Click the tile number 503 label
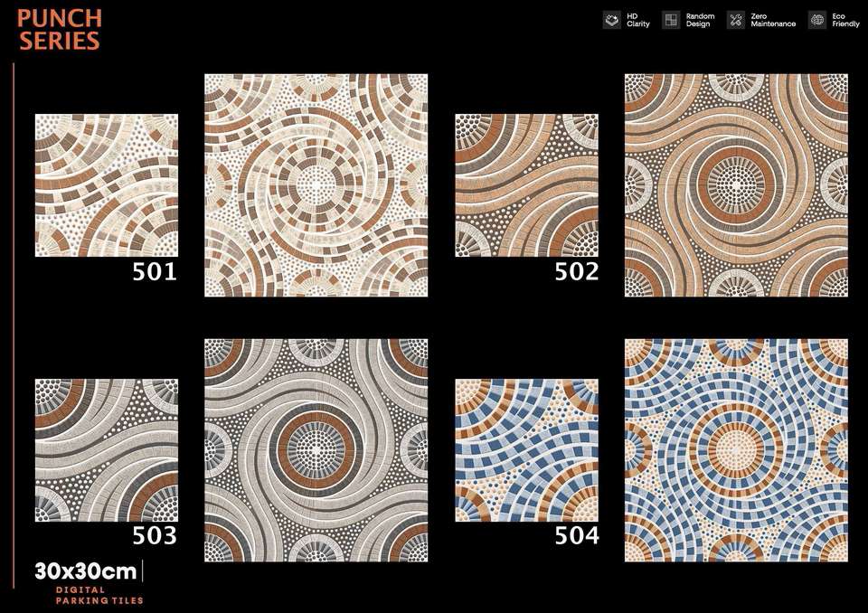The height and width of the screenshot is (613, 868). (155, 536)
